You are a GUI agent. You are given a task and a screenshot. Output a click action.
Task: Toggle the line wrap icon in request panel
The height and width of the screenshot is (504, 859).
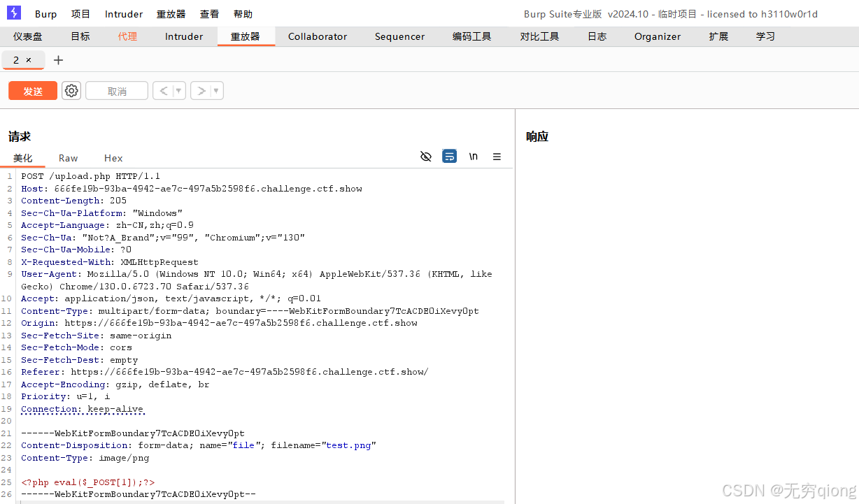click(450, 157)
